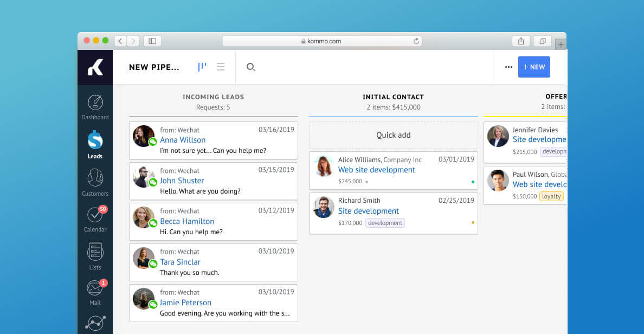Click the Kommo logo icon

95,67
